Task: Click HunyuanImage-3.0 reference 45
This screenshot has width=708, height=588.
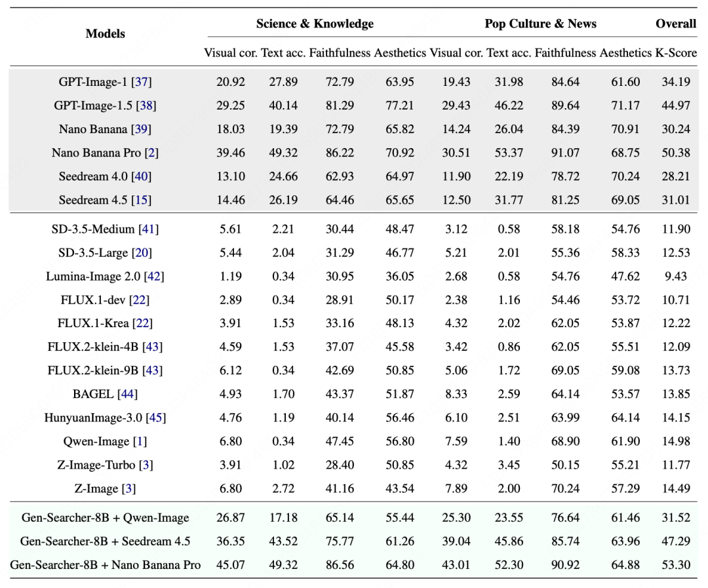Action: pyautogui.click(x=155, y=418)
